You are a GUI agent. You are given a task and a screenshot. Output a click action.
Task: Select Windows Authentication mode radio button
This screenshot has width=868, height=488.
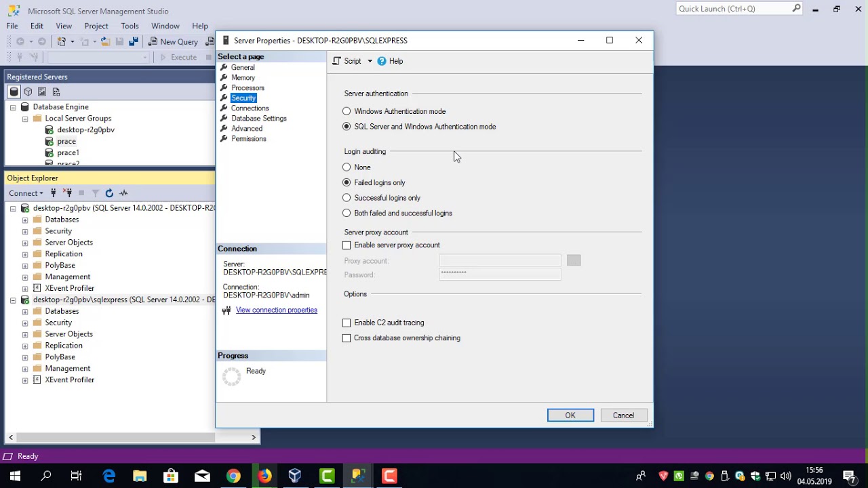pos(347,111)
